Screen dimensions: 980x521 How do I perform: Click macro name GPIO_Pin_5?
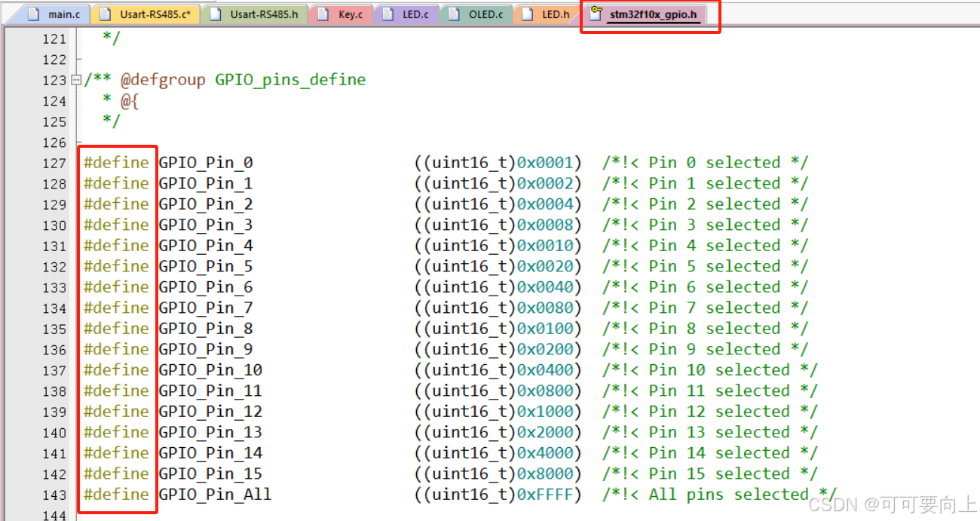(x=206, y=266)
